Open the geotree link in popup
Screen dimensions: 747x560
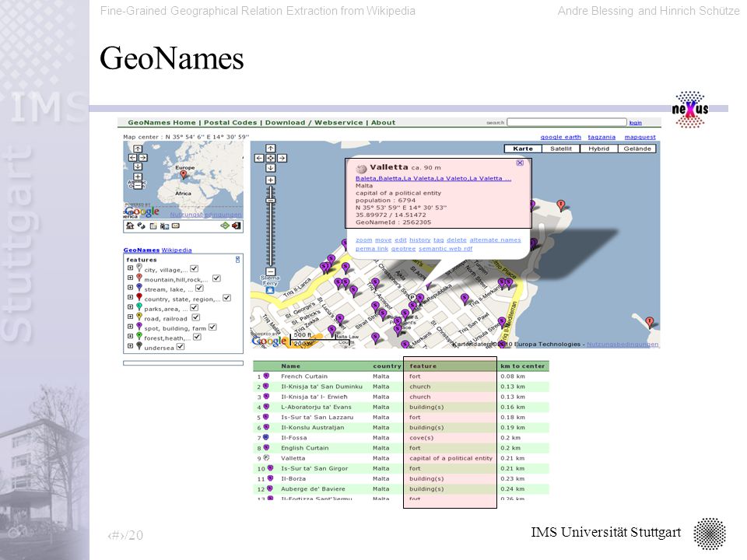click(403, 249)
